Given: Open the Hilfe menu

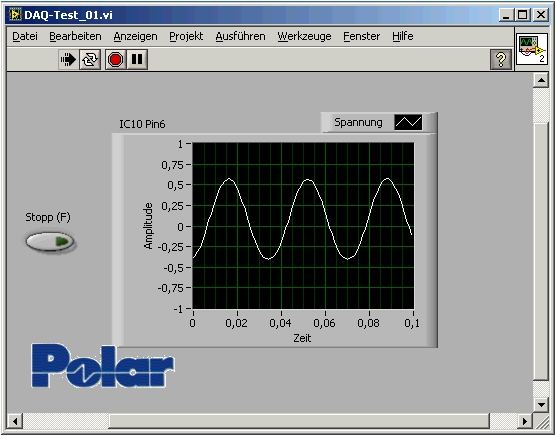Looking at the screenshot, I should click(402, 36).
